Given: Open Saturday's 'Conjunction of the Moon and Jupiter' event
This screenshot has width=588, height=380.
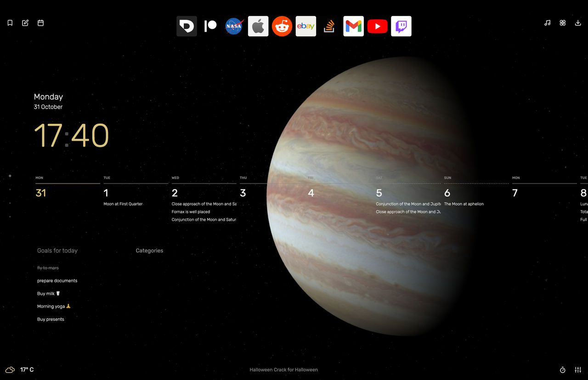Looking at the screenshot, I should click(x=408, y=204).
